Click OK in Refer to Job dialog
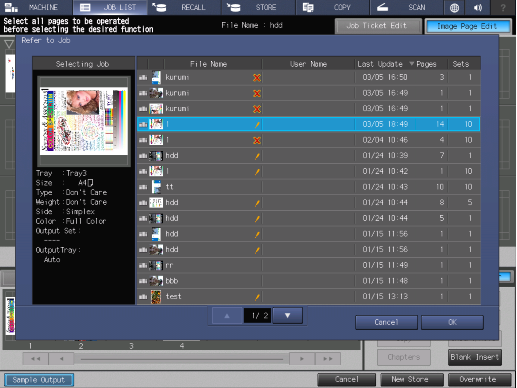Image resolution: width=517 pixels, height=388 pixels. [x=452, y=322]
